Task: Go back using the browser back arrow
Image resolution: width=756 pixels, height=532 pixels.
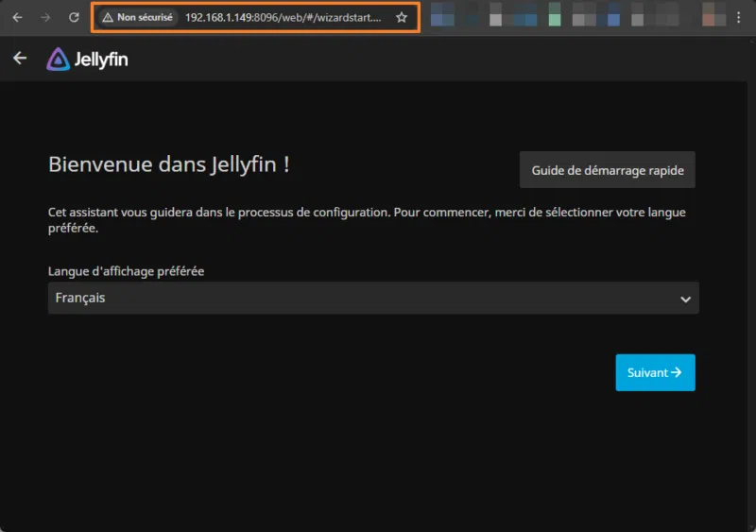Action: click(x=17, y=17)
